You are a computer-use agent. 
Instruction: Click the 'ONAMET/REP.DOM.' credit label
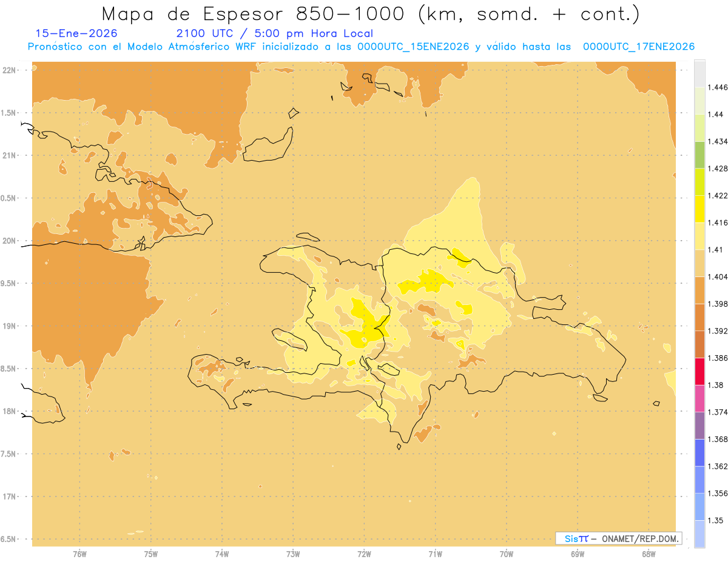(639, 538)
